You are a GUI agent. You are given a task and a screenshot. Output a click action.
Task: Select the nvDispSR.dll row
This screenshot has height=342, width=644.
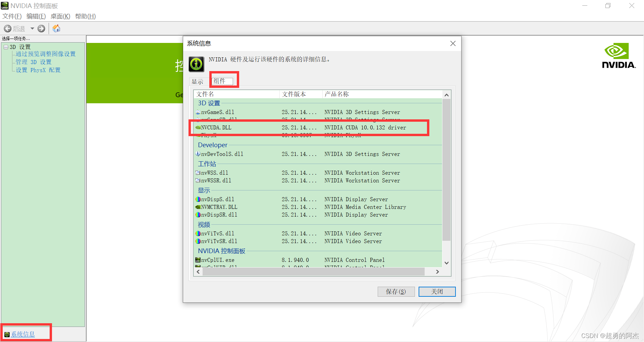point(318,215)
